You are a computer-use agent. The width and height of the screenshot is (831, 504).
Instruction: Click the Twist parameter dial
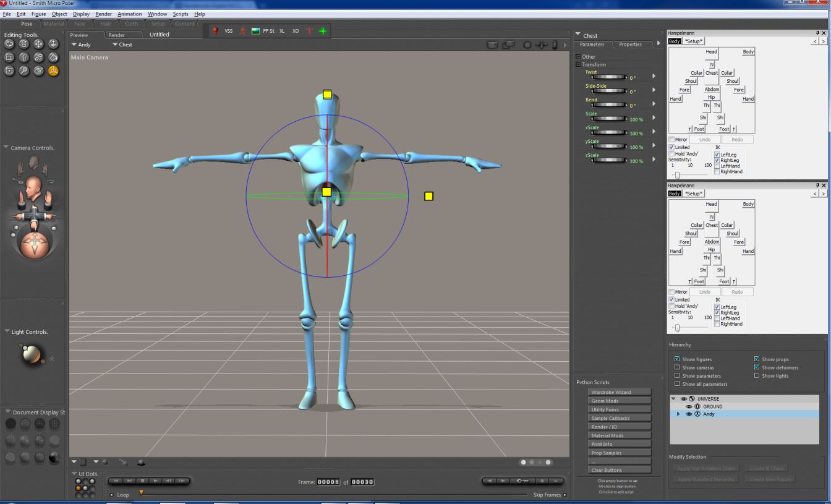(x=608, y=77)
